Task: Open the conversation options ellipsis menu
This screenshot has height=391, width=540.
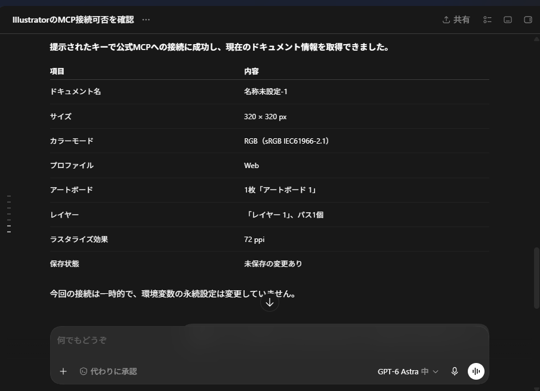Action: [x=146, y=20]
